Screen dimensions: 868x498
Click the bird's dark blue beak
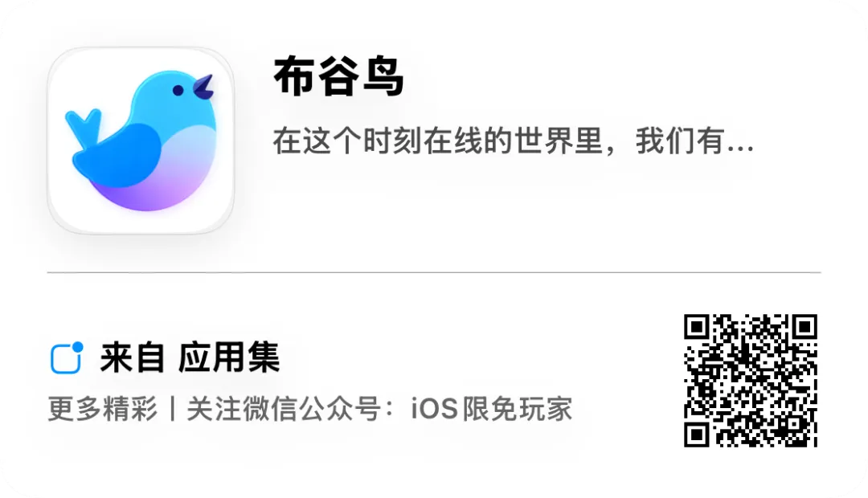click(x=203, y=87)
